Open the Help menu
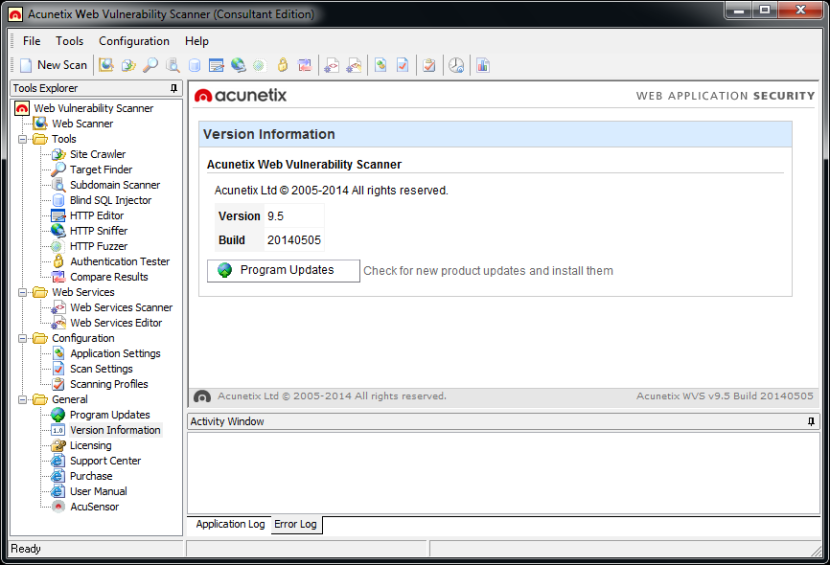This screenshot has width=830, height=565. [197, 41]
